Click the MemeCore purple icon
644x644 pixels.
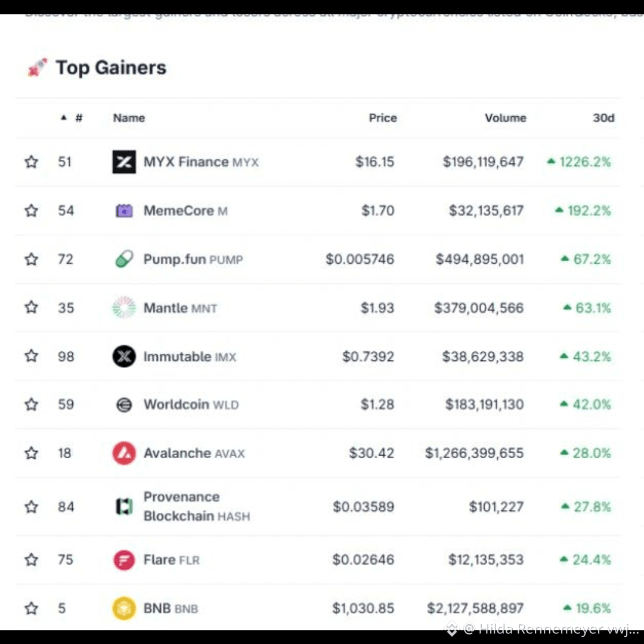[x=124, y=210]
